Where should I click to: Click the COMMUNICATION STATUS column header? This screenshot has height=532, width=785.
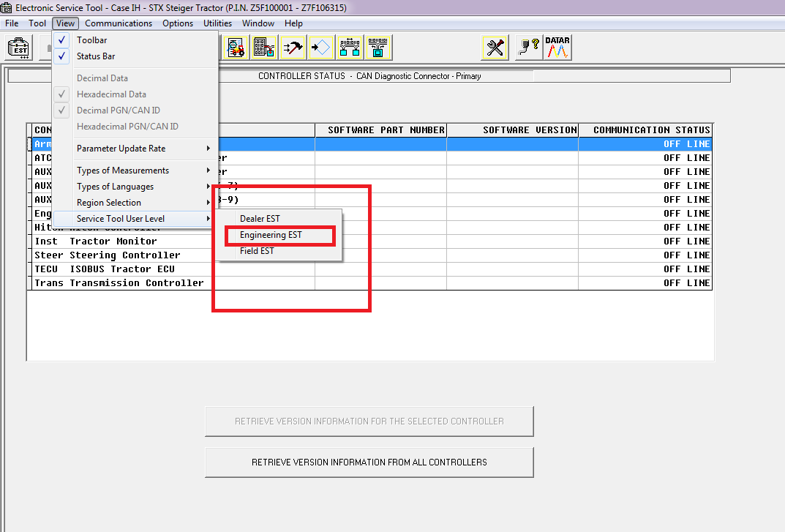645,130
